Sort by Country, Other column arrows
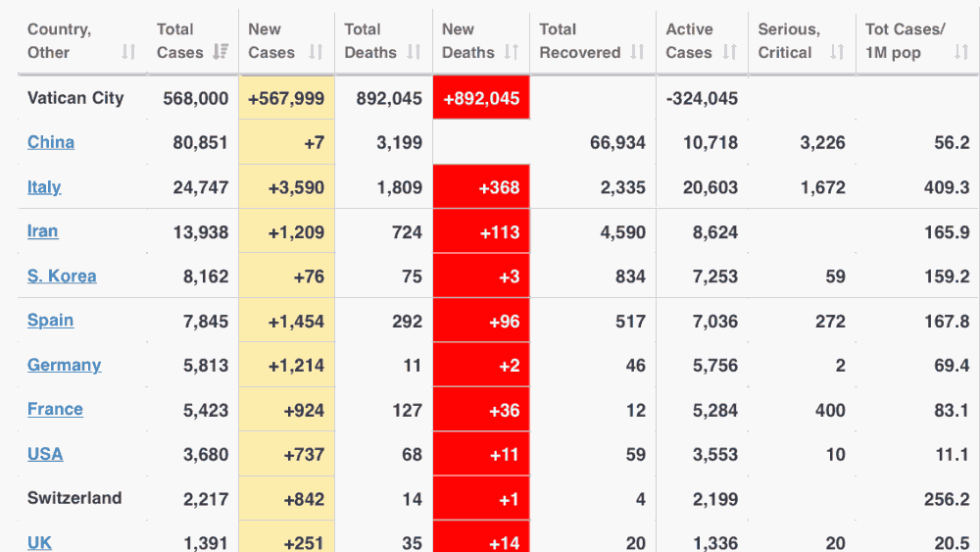980x552 pixels. click(128, 52)
